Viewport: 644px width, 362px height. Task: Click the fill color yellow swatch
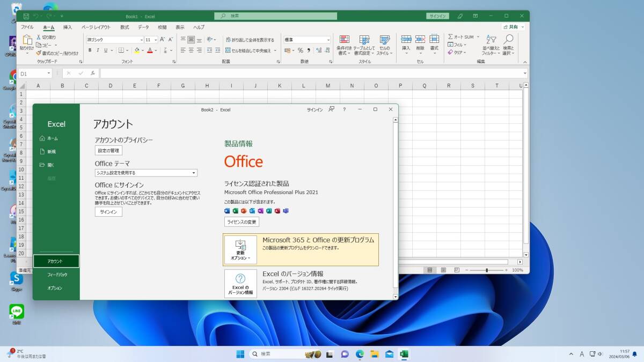pyautogui.click(x=136, y=50)
